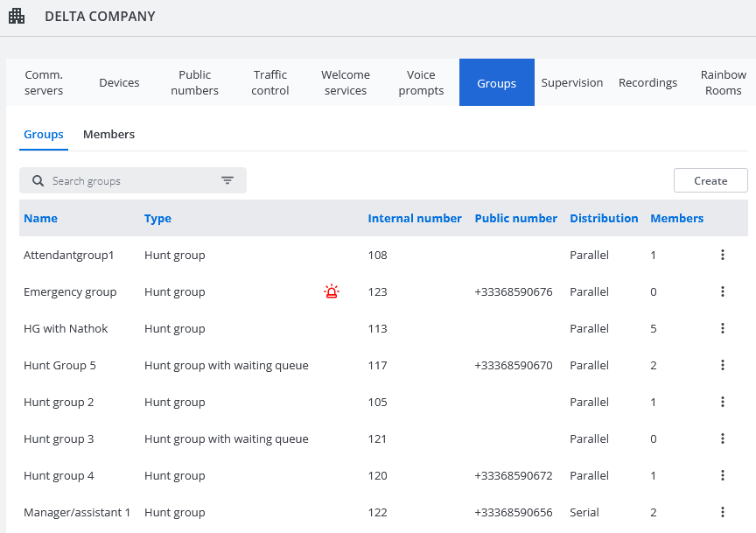This screenshot has width=756, height=533.
Task: Select the HG with Nathok name
Action: (x=66, y=328)
